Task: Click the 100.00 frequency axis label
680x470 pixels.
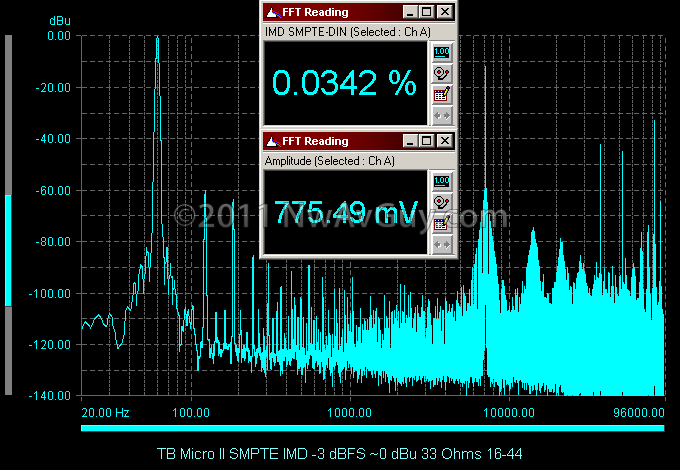Action: tap(191, 412)
